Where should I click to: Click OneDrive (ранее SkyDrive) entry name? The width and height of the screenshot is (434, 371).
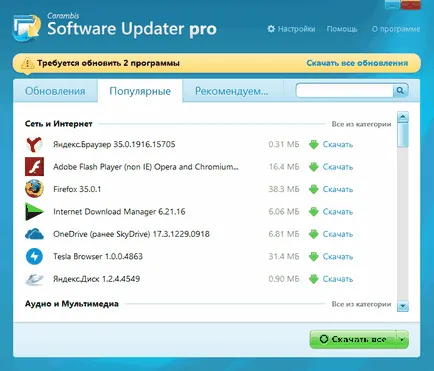(131, 234)
